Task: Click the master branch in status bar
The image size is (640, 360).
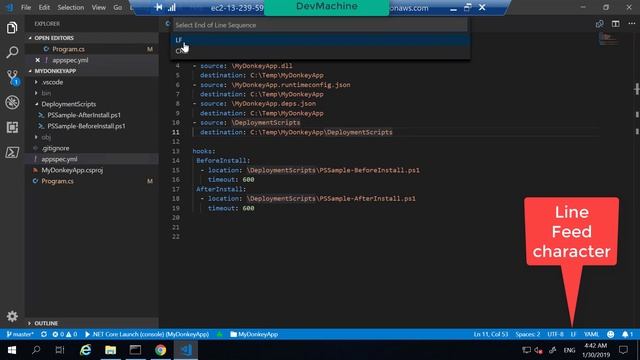Action: (x=20, y=334)
